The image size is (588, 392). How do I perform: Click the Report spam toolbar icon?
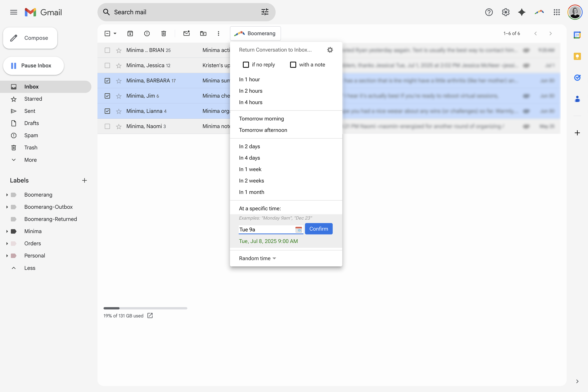tap(147, 33)
